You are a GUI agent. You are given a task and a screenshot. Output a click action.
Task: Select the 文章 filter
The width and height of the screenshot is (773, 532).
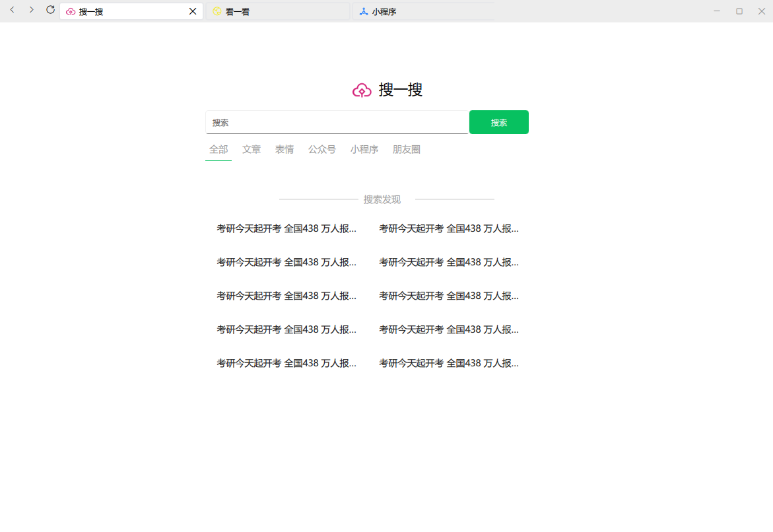(x=252, y=149)
